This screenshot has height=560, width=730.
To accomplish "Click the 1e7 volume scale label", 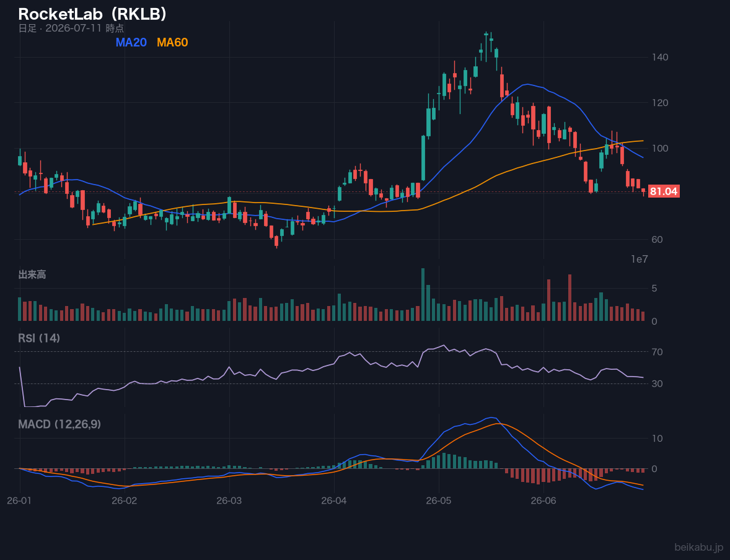I will [640, 260].
